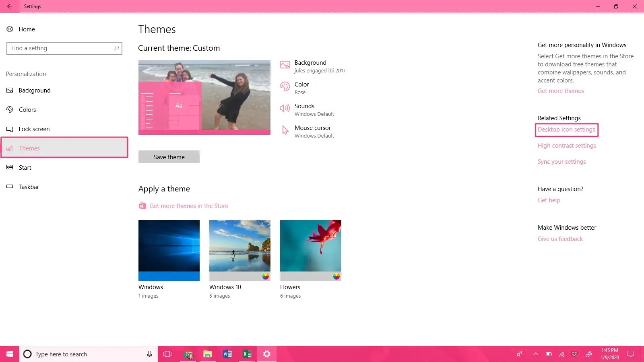Click the "Current theme: Custom" heading
Screen dimensions: 644x362
[x=179, y=48]
